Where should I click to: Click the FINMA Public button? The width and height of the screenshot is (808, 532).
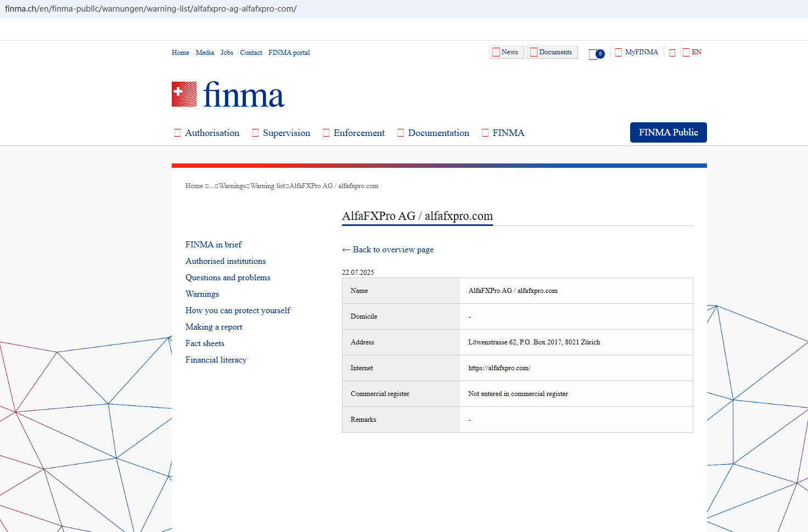pos(668,132)
